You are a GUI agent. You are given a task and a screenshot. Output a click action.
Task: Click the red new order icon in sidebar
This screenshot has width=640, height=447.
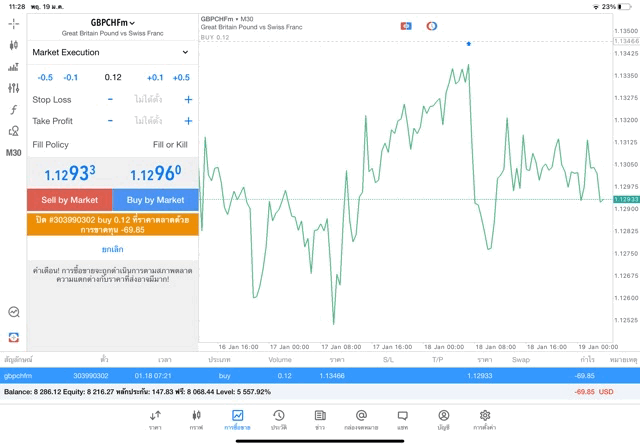click(x=13, y=337)
